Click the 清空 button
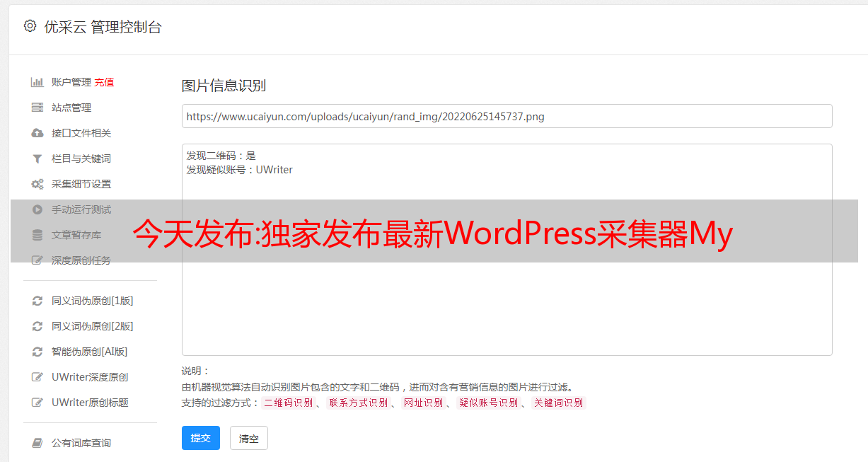 (249, 439)
